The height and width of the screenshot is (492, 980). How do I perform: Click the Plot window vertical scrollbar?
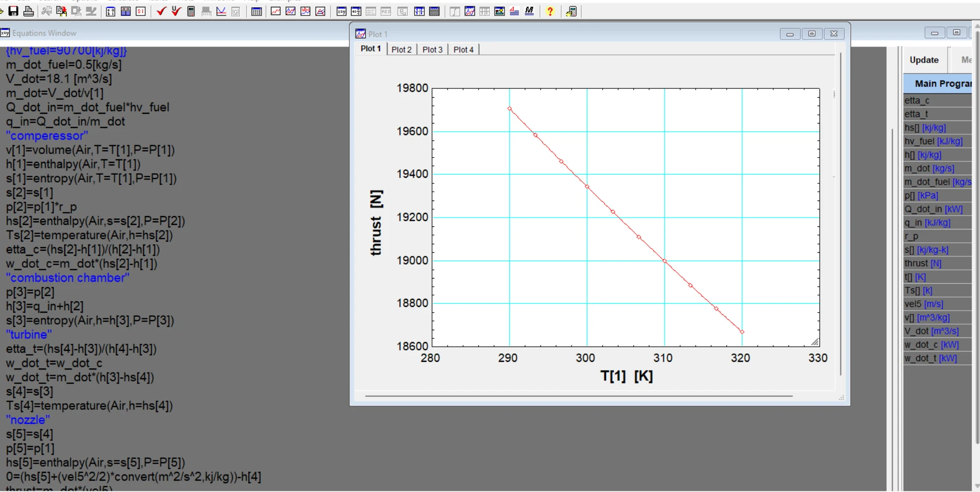point(841,217)
